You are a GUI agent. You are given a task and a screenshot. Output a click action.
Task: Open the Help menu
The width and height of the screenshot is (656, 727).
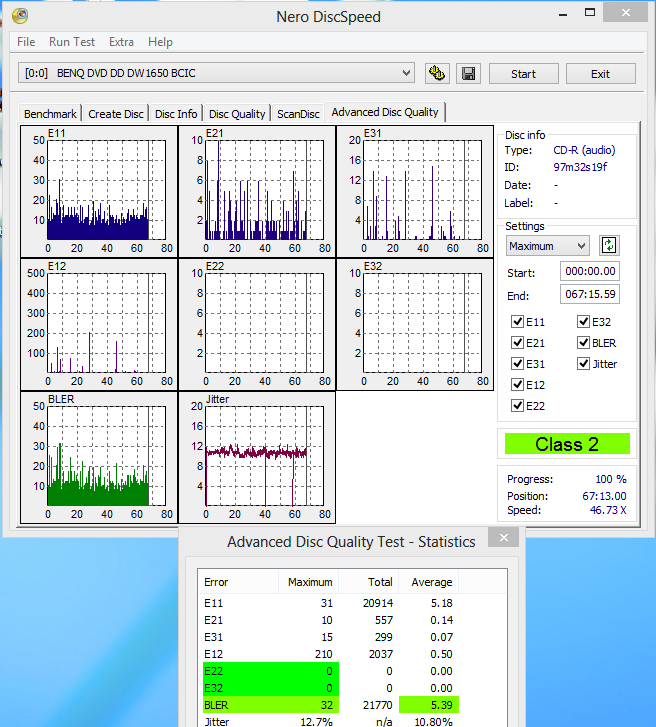[x=160, y=42]
